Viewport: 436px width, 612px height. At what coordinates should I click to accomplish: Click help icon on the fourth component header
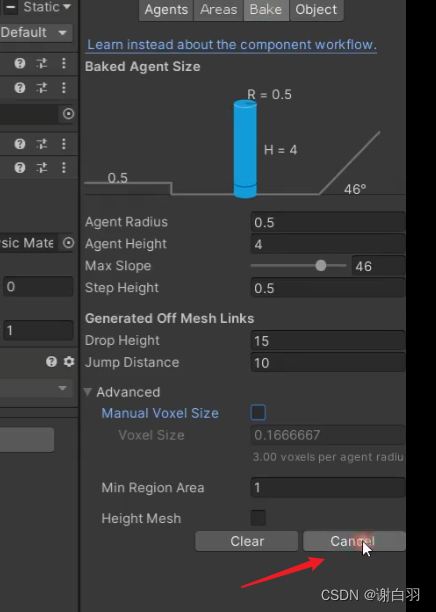click(x=20, y=168)
